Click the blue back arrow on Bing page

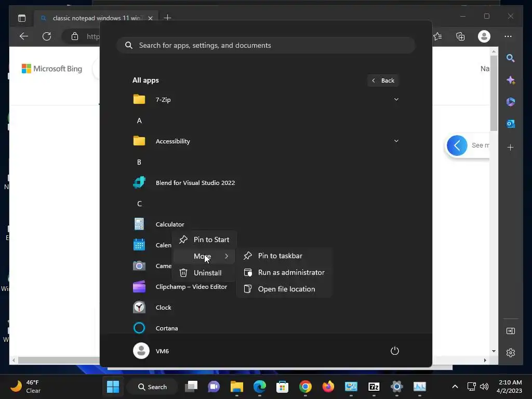(457, 145)
